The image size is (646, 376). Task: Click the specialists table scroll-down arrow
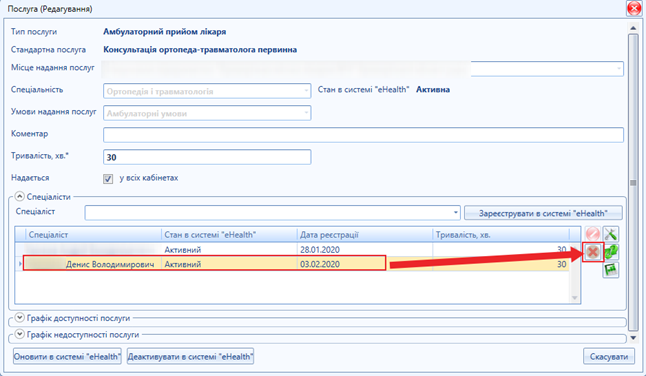pyautogui.click(x=574, y=298)
